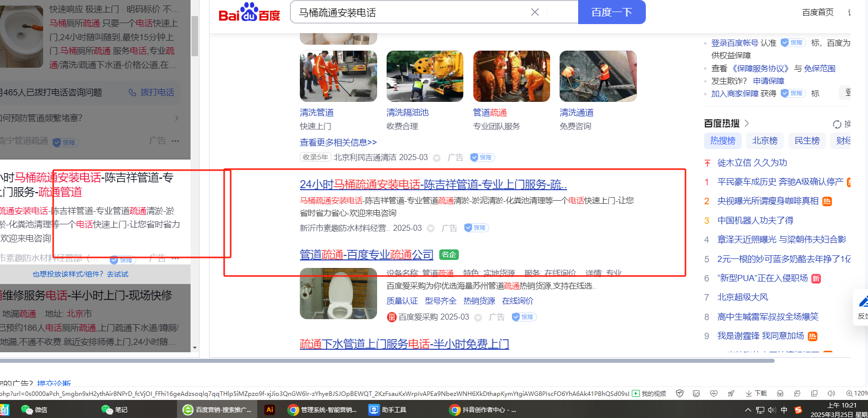Image resolution: width=868 pixels, height=418 pixels.
Task: Open the 24小时马桶疏通安装电话-陈吉祥管道 result
Action: pyautogui.click(x=433, y=185)
